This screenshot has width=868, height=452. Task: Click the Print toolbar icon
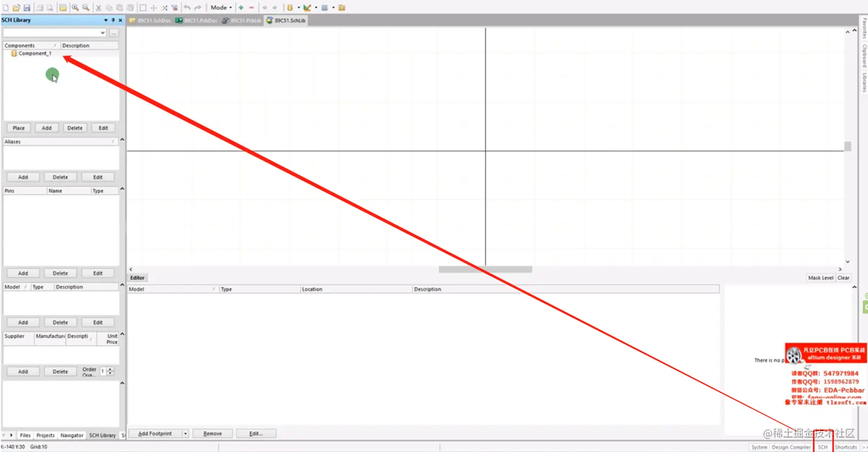(40, 7)
